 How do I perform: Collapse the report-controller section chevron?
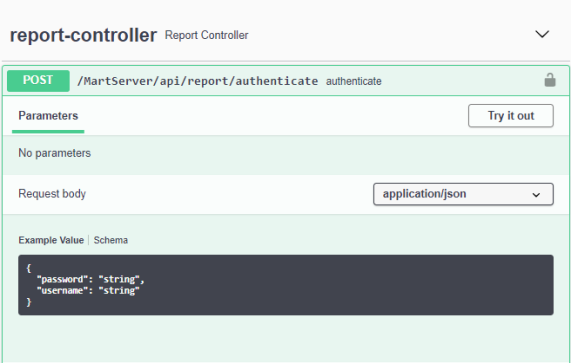[542, 34]
